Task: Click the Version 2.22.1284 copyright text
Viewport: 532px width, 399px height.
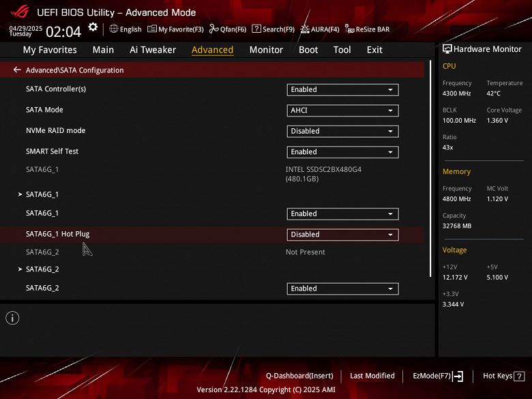Action: (266, 390)
